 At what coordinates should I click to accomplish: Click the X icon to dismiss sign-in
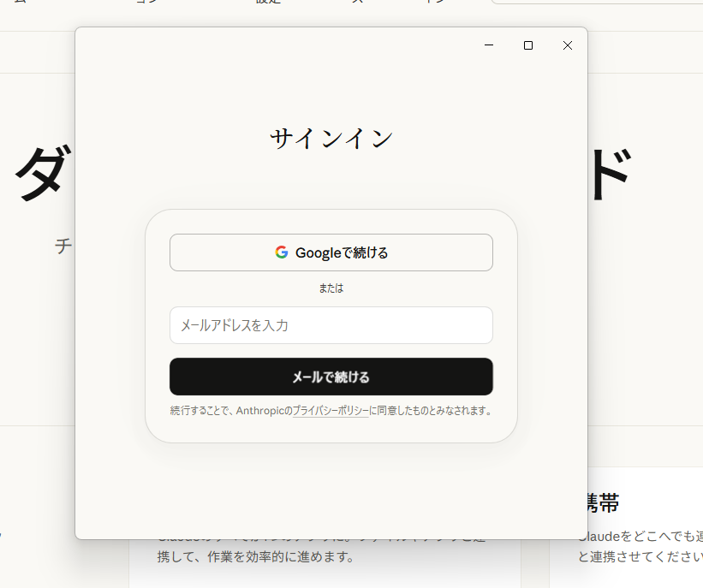[567, 45]
